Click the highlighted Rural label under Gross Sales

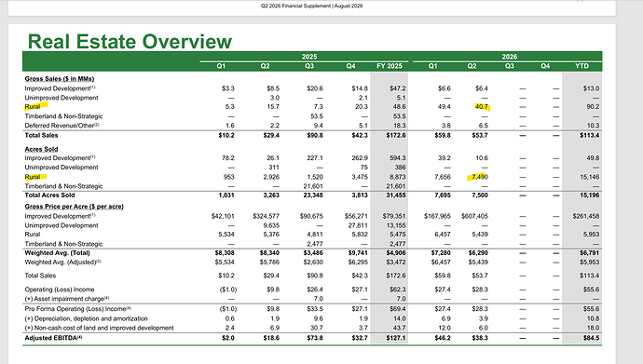33,106
